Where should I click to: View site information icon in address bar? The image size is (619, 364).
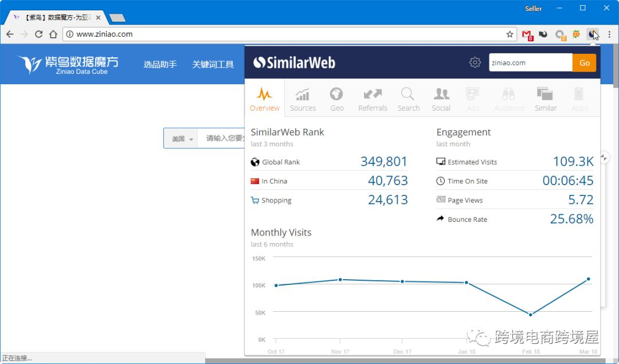[69, 34]
